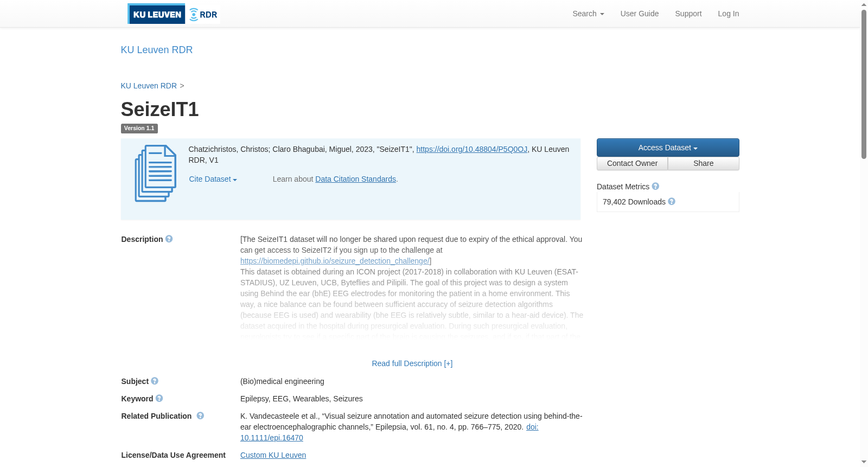868x467 pixels.
Task: Open Data Citation Standards link
Action: click(x=356, y=179)
